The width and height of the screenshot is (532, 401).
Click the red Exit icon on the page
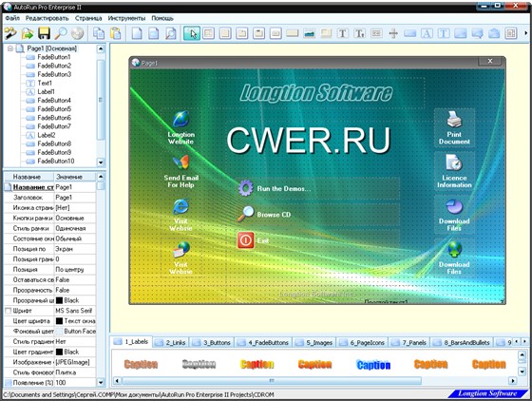tap(246, 240)
